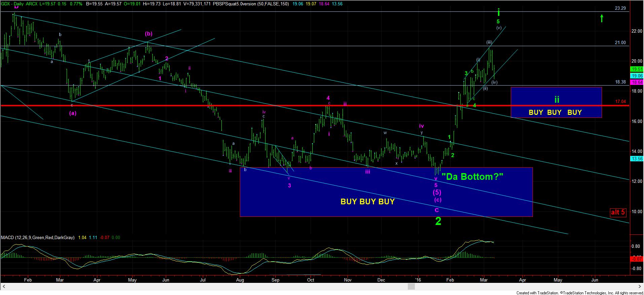Select the right 'BUY BUY BUY' zone label
The height and width of the screenshot is (295, 644).
pyautogui.click(x=555, y=112)
